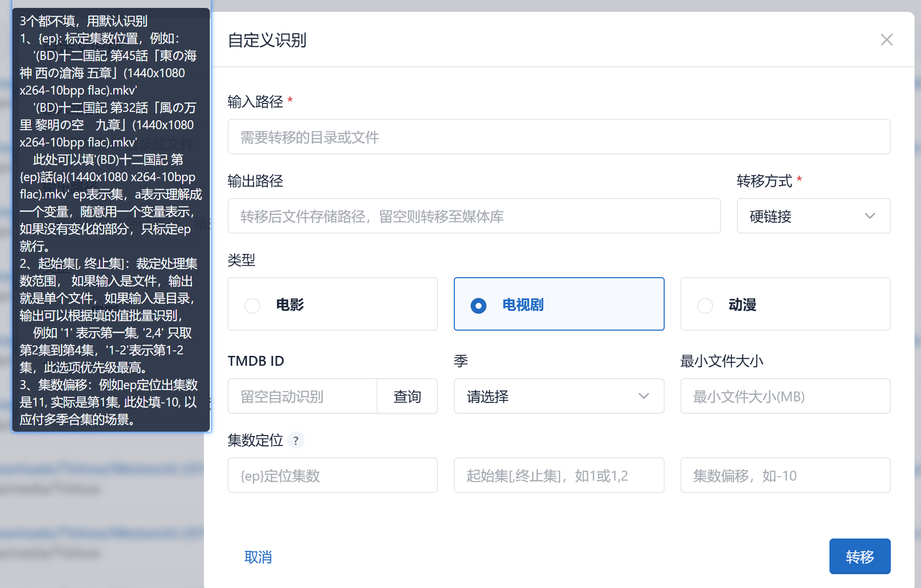This screenshot has height=588, width=921.
Task: Click the 集数定位 label text
Action: (x=255, y=440)
